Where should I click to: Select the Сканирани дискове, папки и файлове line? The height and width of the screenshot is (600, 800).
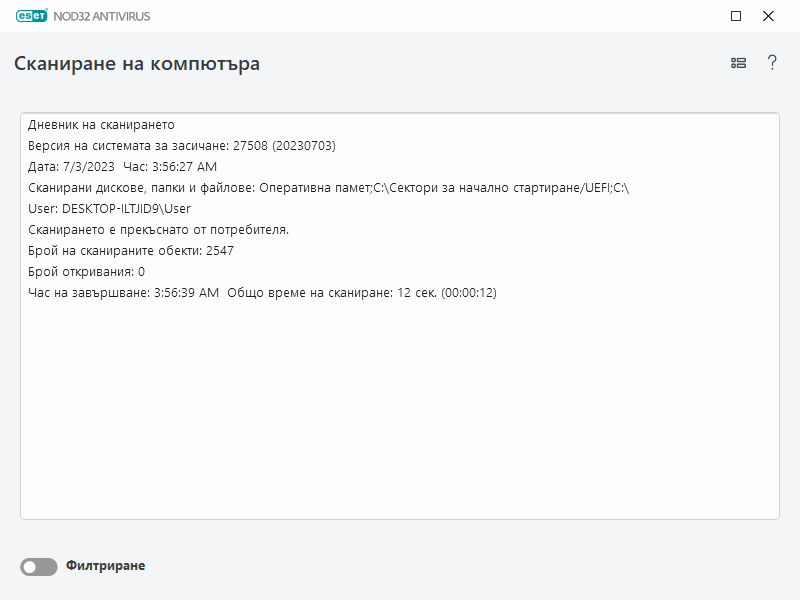(327, 188)
